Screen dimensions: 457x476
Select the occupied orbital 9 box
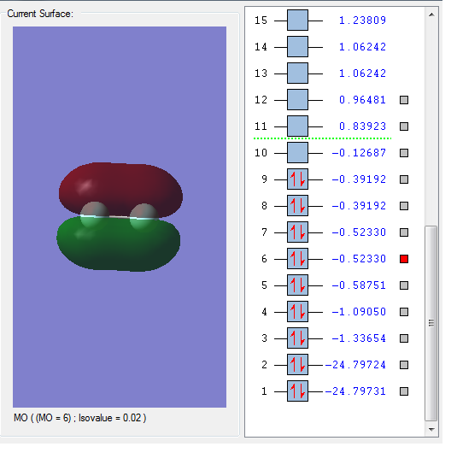[297, 179]
